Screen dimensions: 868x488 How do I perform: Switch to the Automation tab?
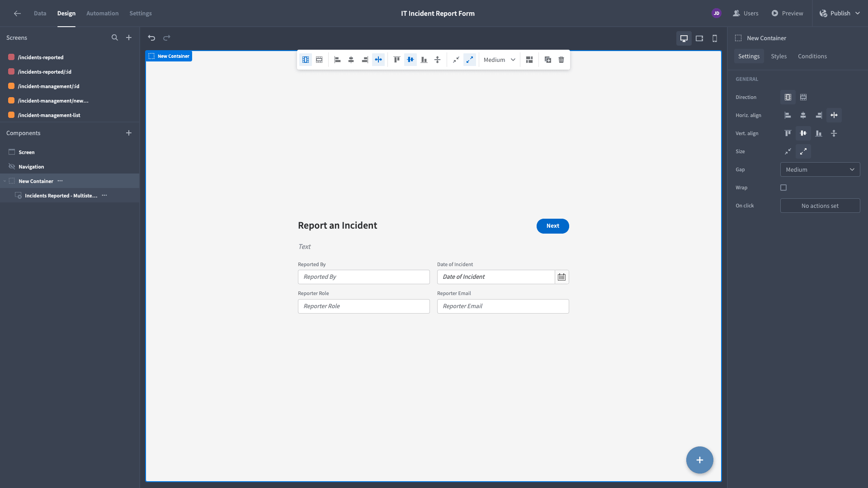click(x=103, y=14)
